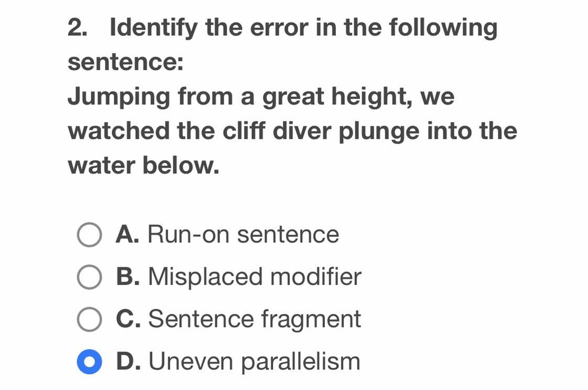Image resolution: width=588 pixels, height=390 pixels.
Task: Choose the Misplaced modifier radio button
Action: pos(89,277)
